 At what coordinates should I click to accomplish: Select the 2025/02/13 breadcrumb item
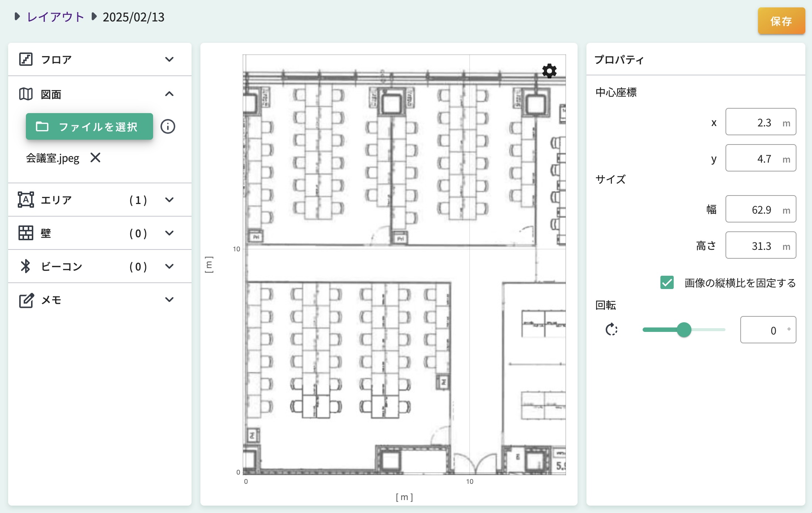click(133, 17)
